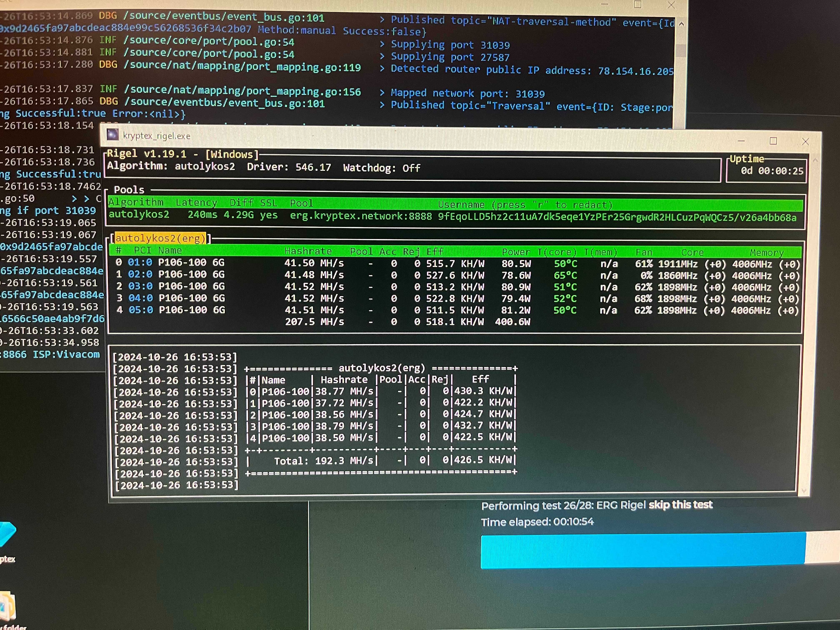Click "ISP:Vivacom" in the background console
The width and height of the screenshot is (840, 630).
pyautogui.click(x=66, y=354)
